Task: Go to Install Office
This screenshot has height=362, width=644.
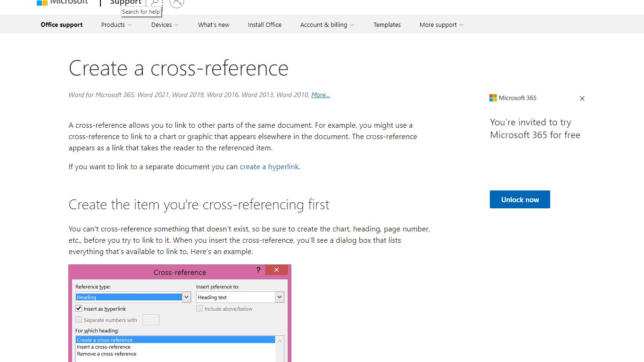Action: point(264,25)
